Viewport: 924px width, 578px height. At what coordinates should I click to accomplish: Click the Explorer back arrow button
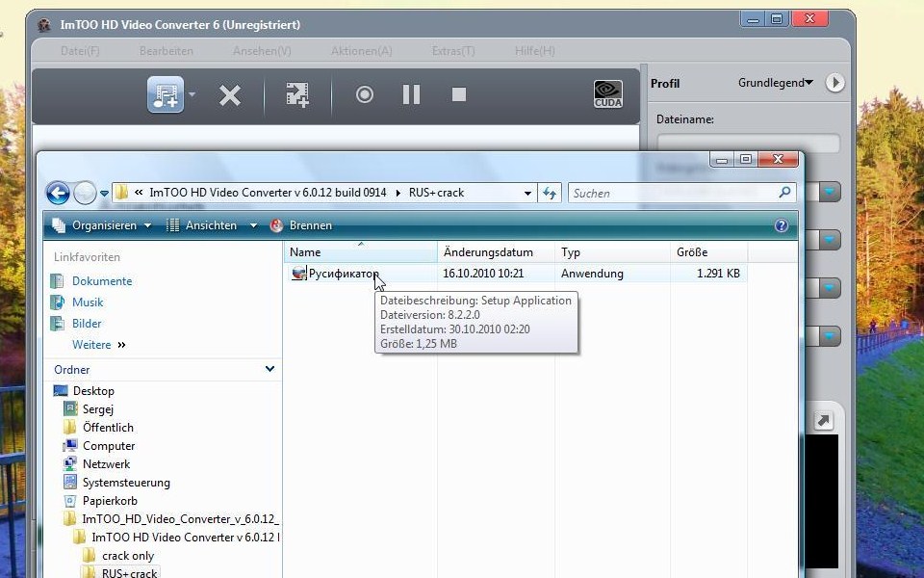(x=58, y=193)
